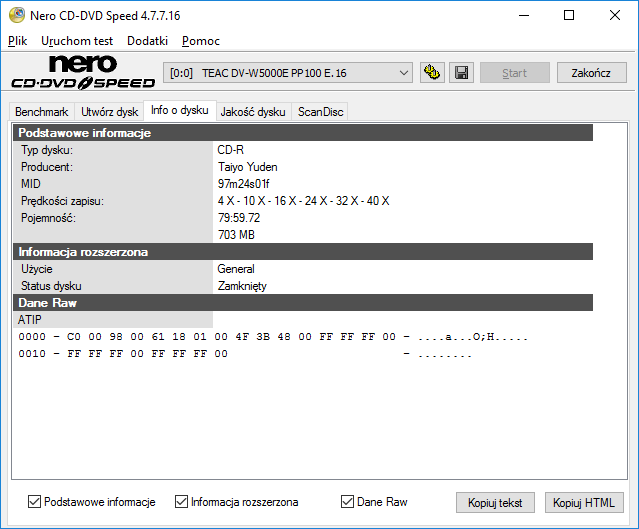Open the ScanDisc tab

click(x=320, y=112)
